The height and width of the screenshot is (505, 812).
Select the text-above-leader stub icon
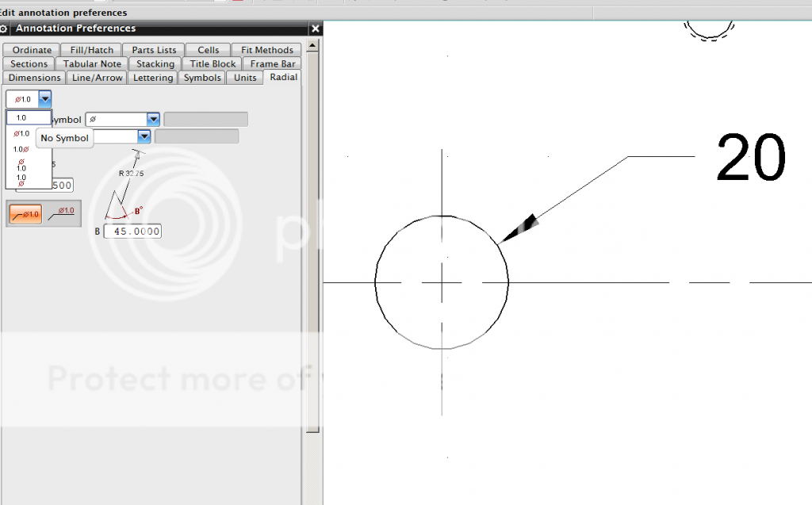[61, 213]
